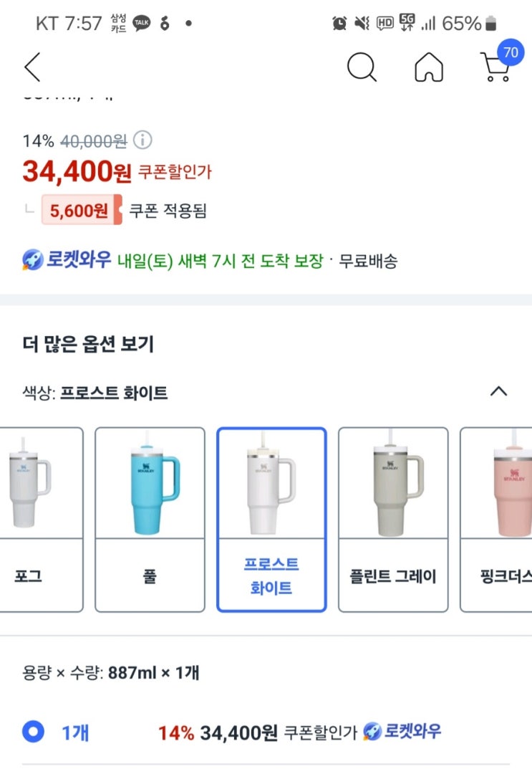Tap the KakaoTalk notification icon in status bar
Screen dimensions: 532x774
(142, 24)
